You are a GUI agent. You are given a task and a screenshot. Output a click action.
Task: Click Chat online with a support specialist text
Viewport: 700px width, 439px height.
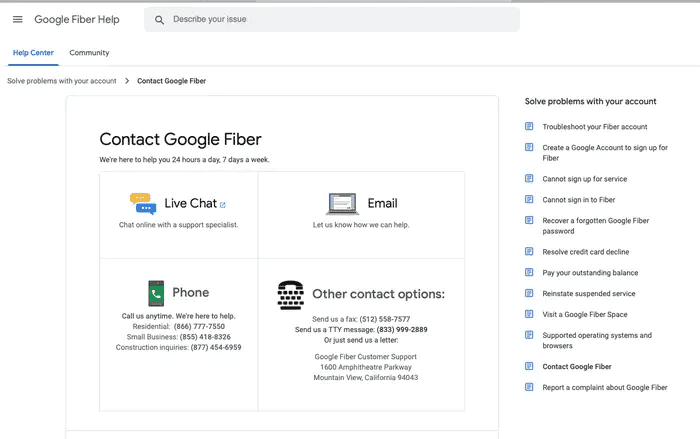179,225
